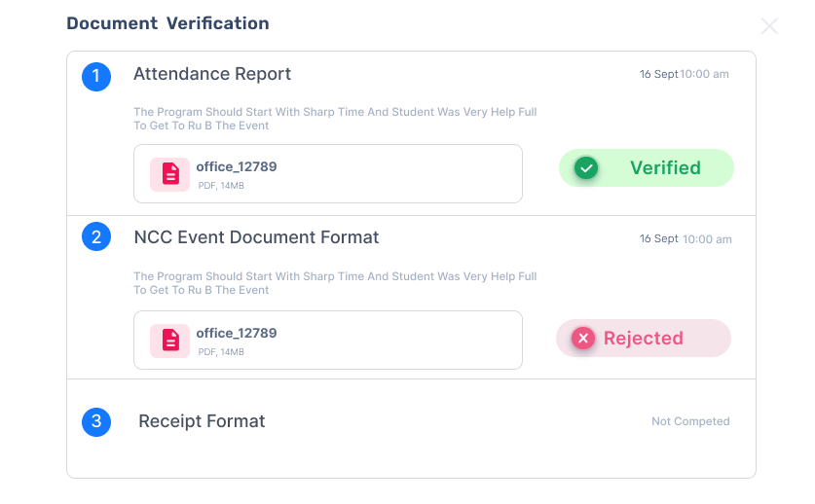Image resolution: width=815 pixels, height=504 pixels.
Task: Click the NCC Event description text
Action: click(335, 283)
